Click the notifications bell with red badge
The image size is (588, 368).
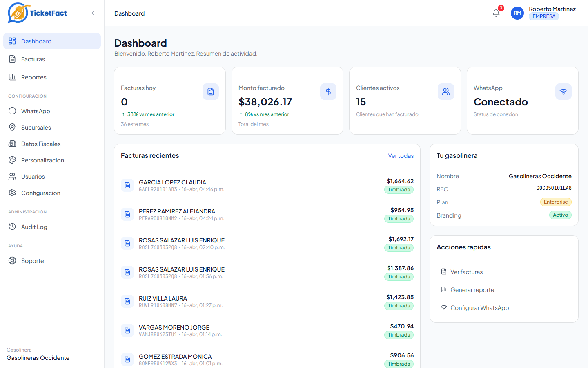coord(496,13)
